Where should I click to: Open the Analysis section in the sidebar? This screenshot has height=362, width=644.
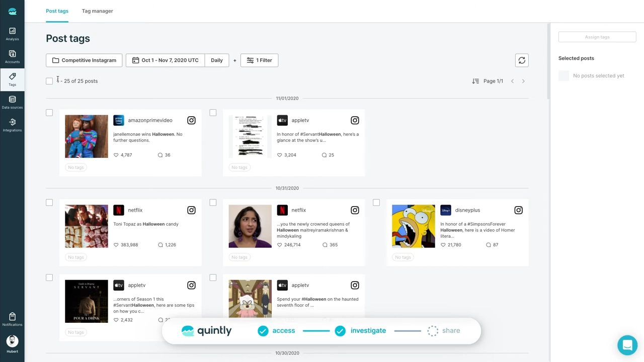12,34
